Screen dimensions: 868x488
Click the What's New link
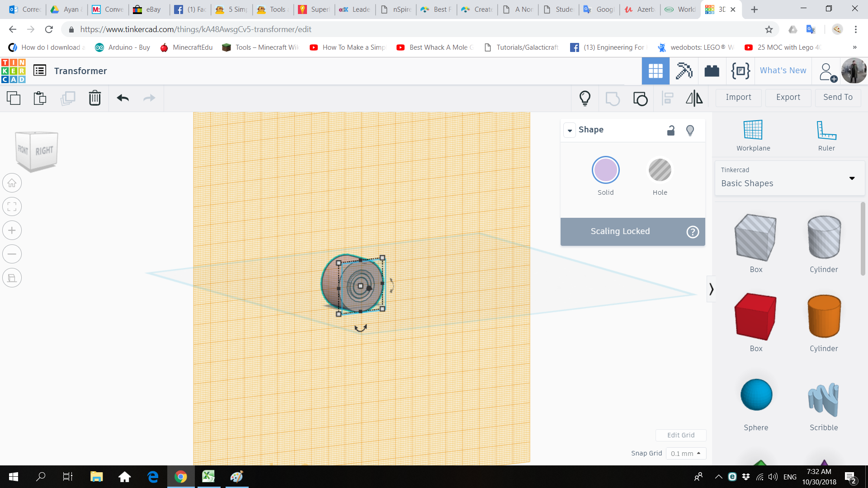[x=783, y=70]
